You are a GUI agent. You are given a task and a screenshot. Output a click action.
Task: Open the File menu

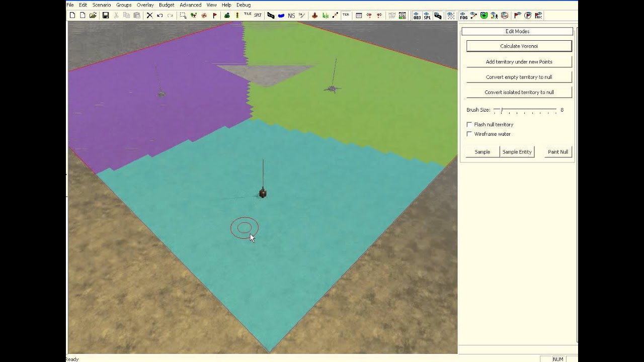70,5
